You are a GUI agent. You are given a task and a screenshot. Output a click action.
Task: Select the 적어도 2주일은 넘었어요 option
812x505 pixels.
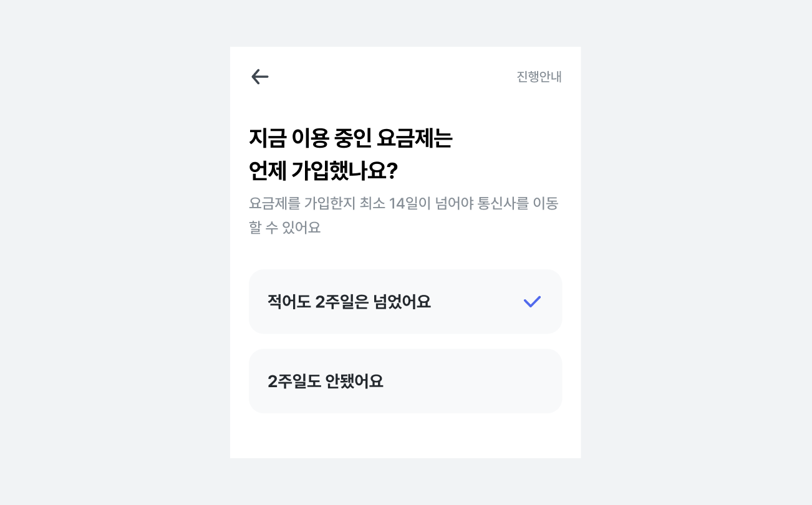coord(405,302)
